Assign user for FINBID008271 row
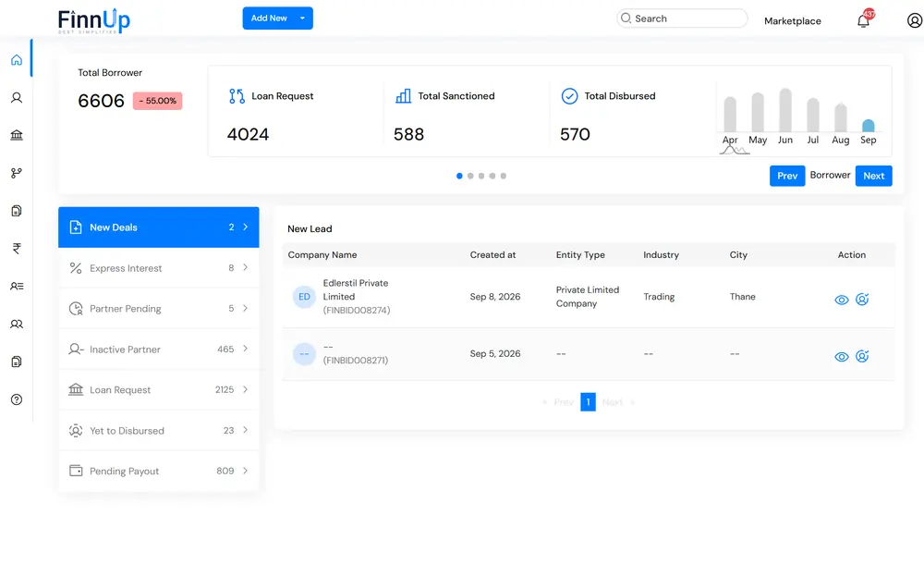This screenshot has width=924, height=564. [862, 356]
